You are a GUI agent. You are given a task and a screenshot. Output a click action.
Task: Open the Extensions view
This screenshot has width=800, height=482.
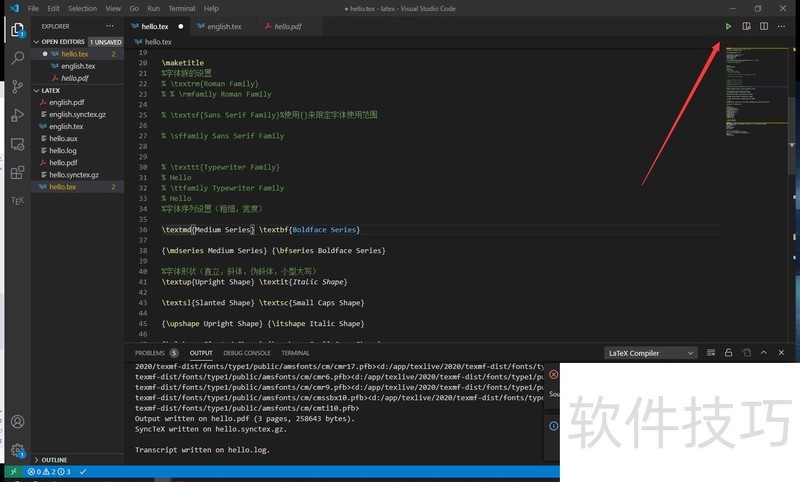click(x=17, y=172)
